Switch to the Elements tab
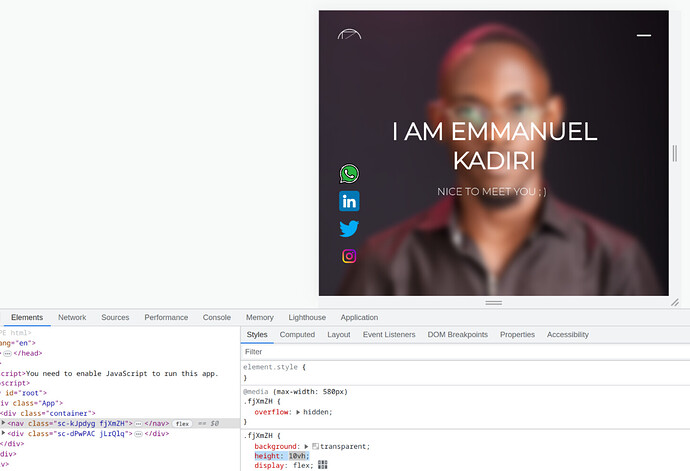 click(x=27, y=317)
